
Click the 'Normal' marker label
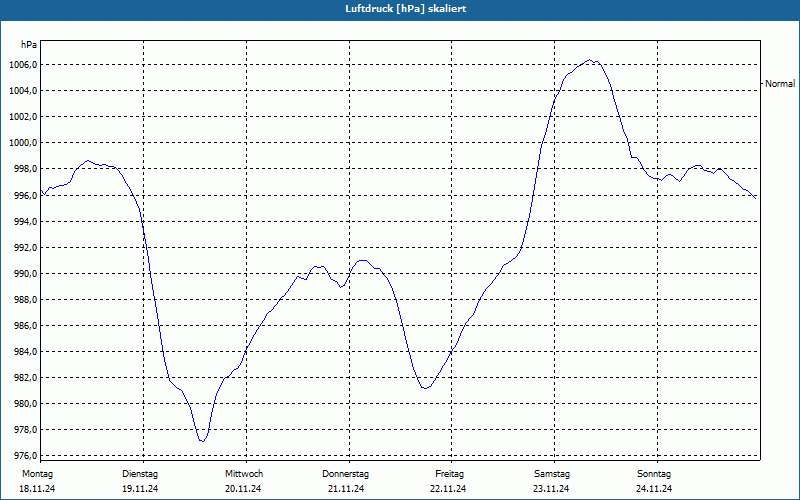pyautogui.click(x=780, y=84)
